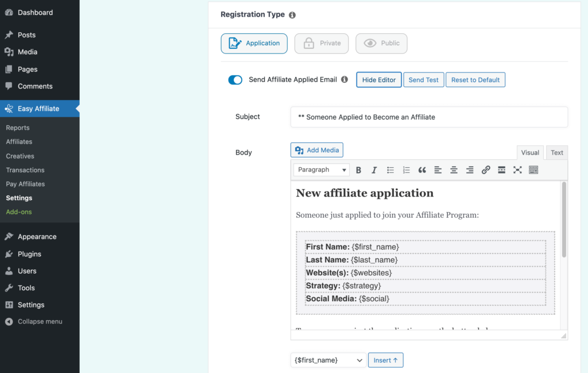Open the insert link tool

[485, 170]
